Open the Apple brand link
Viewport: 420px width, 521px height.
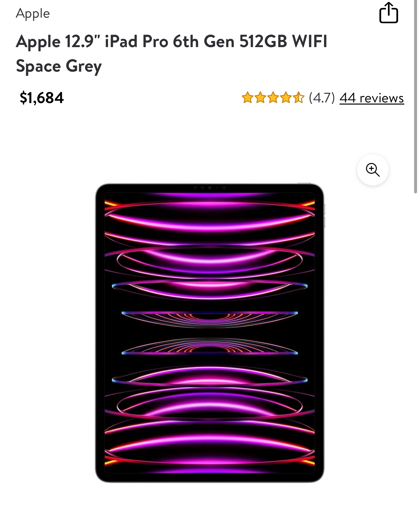(x=33, y=14)
